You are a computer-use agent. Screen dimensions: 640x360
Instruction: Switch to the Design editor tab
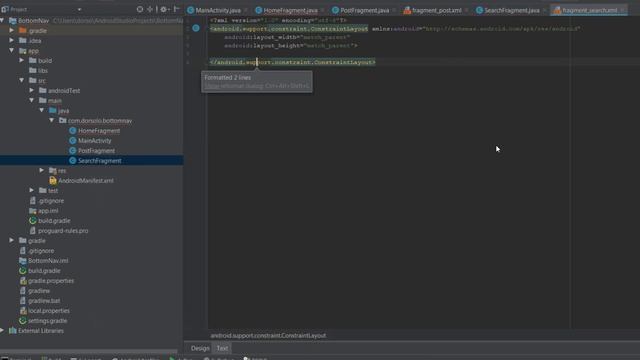pyautogui.click(x=200, y=348)
